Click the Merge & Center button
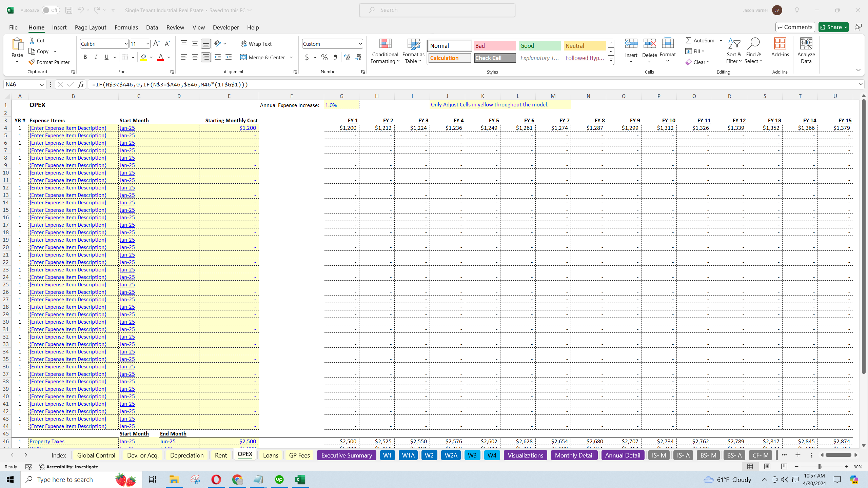The image size is (868, 488). [264, 57]
